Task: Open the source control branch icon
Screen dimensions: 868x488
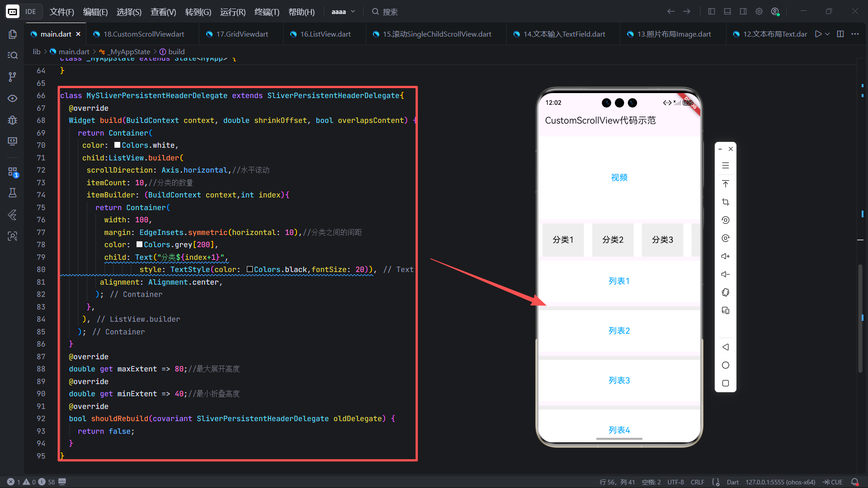Action: point(12,77)
